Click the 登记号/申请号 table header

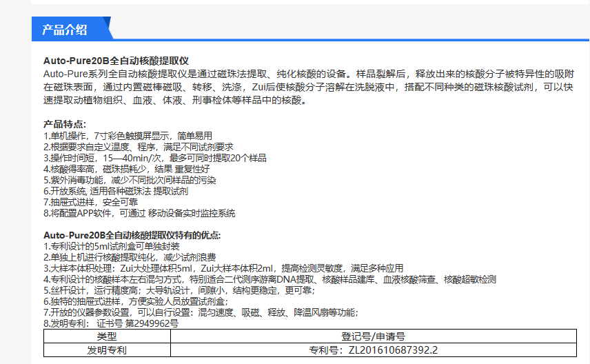[374, 336]
